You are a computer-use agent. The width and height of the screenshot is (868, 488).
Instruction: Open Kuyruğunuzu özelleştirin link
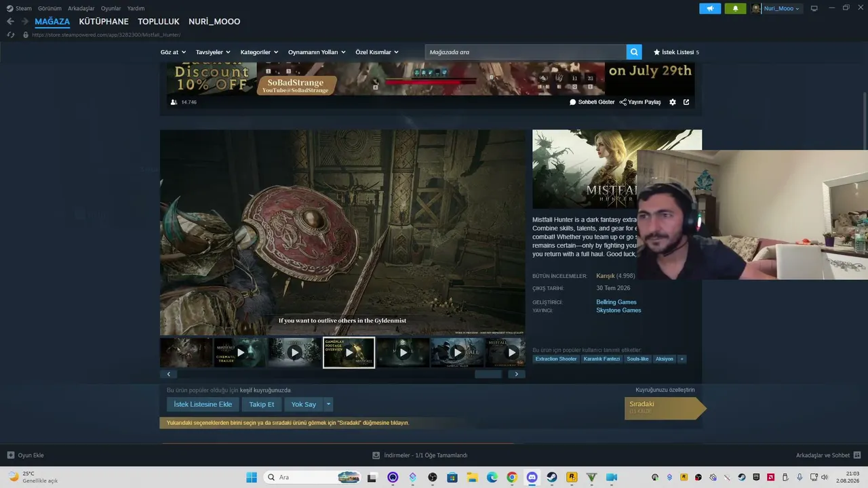point(665,390)
